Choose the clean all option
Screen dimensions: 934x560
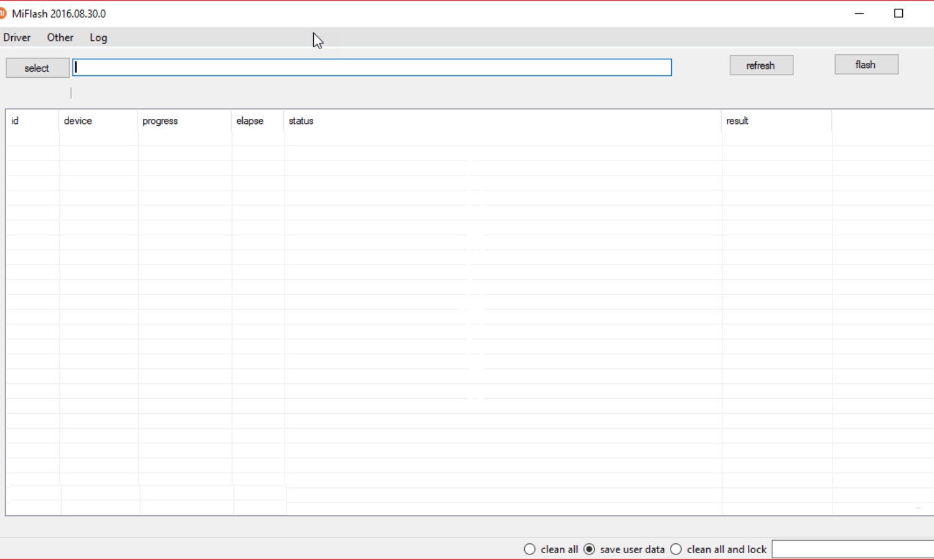point(551,549)
